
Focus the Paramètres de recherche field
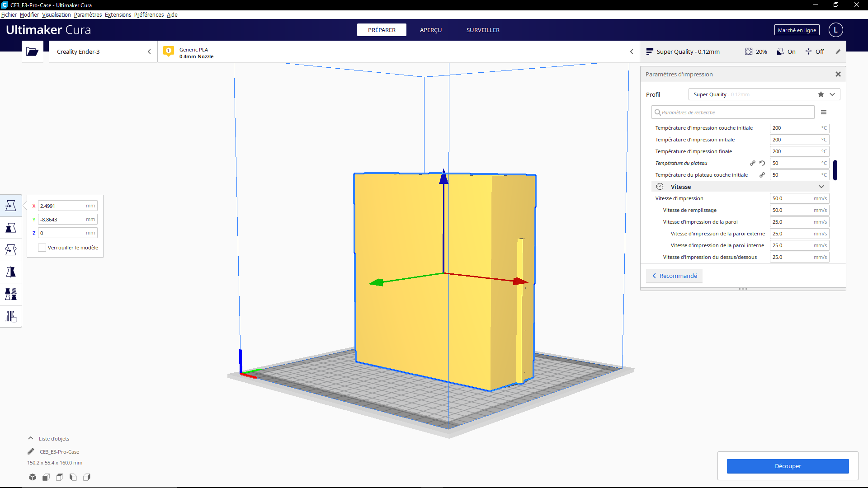(733, 112)
